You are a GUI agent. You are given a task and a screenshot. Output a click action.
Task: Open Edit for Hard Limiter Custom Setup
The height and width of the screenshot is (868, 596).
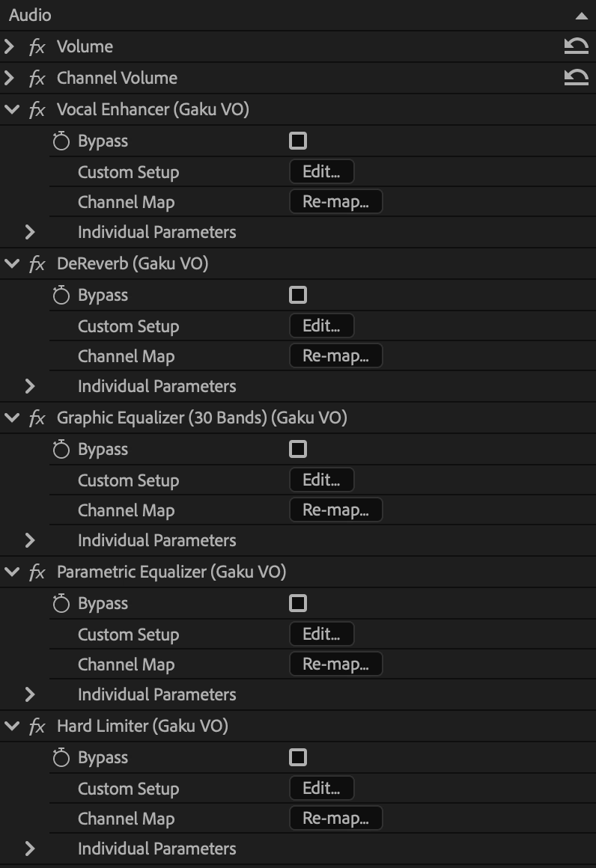pos(321,788)
